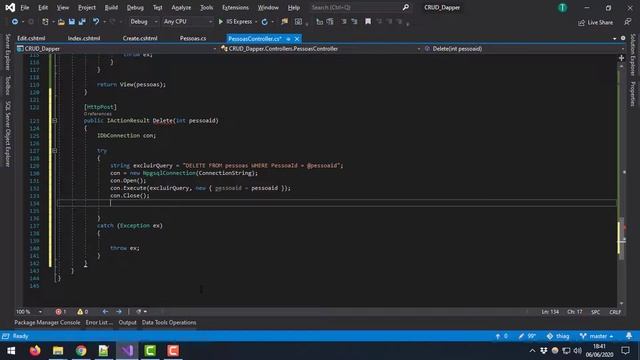Click the Find in Files icon

point(284,22)
